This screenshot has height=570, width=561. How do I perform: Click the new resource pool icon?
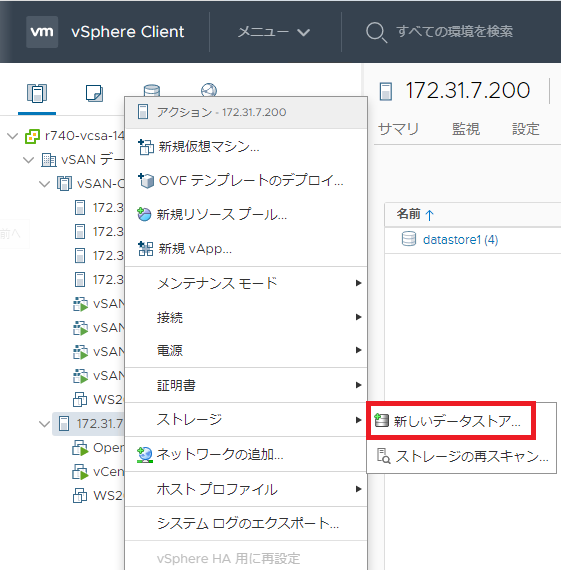144,214
